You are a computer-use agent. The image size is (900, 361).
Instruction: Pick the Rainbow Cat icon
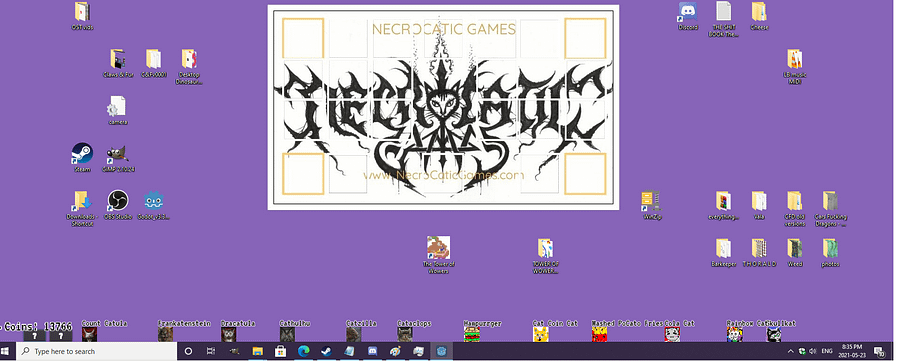pyautogui.click(x=734, y=335)
